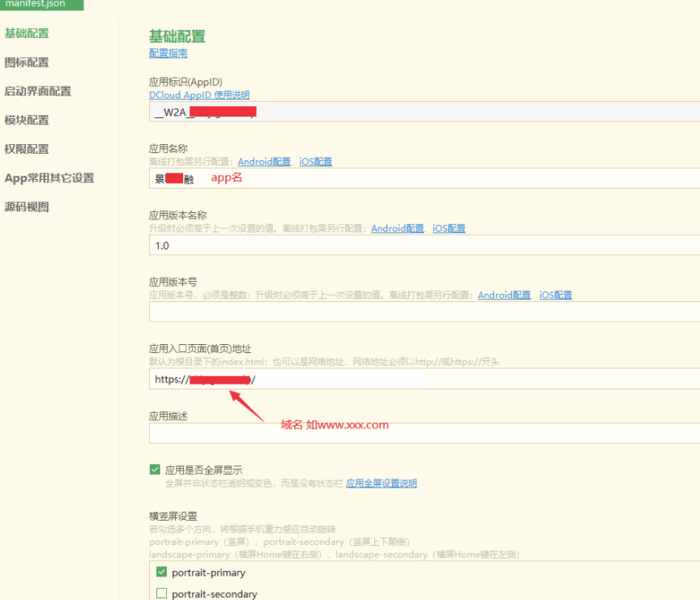The image size is (700, 600).
Task: Open DCloud AppID 使用说明 link
Action: click(199, 95)
